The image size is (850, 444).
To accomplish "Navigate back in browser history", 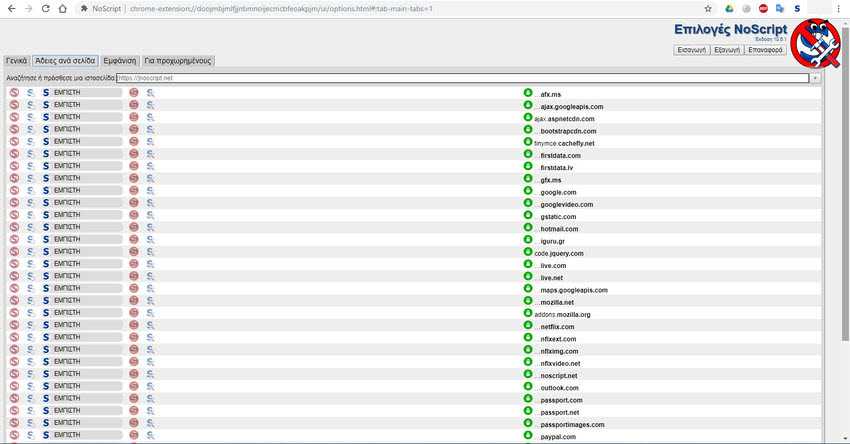I will click(11, 9).
